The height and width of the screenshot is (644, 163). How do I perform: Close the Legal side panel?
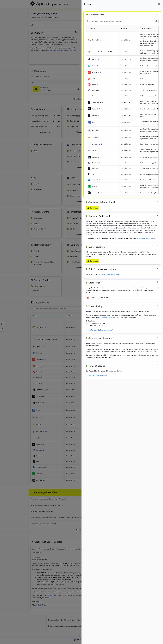(159, 4)
